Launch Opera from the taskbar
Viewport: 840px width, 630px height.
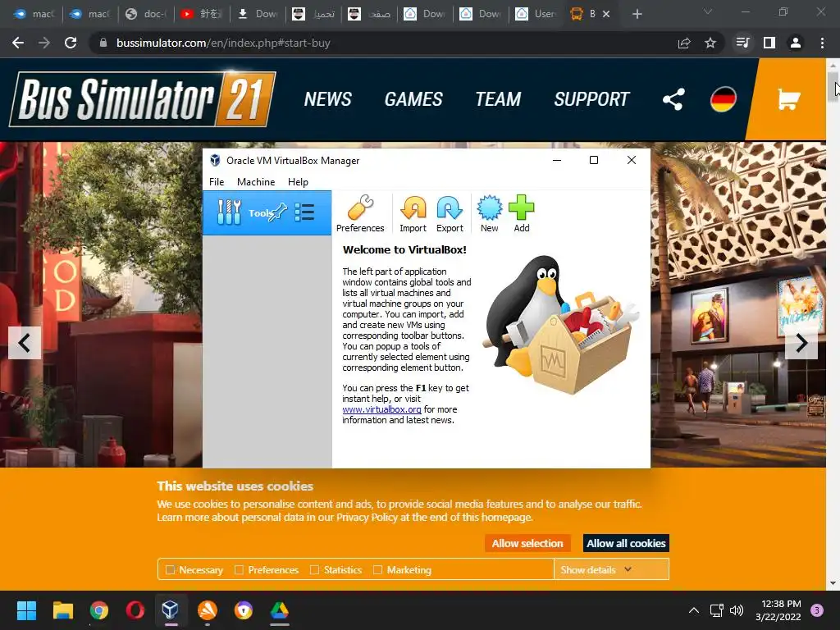click(135, 610)
